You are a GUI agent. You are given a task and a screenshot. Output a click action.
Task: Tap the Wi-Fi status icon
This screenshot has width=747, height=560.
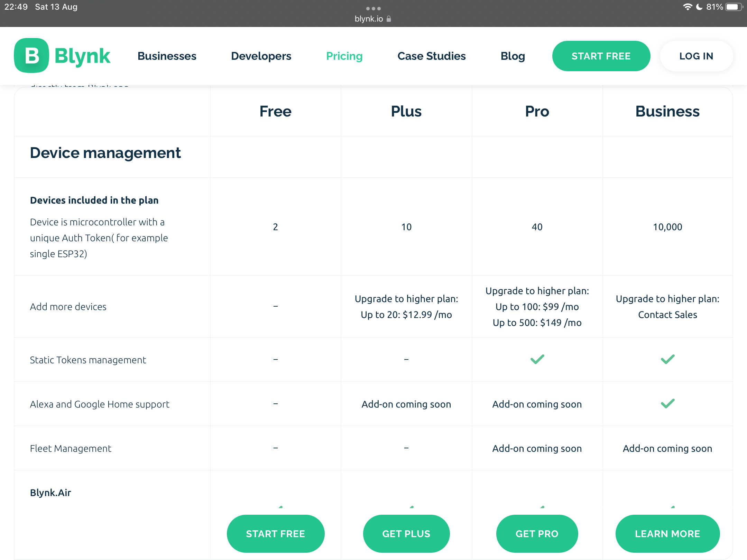(x=688, y=7)
